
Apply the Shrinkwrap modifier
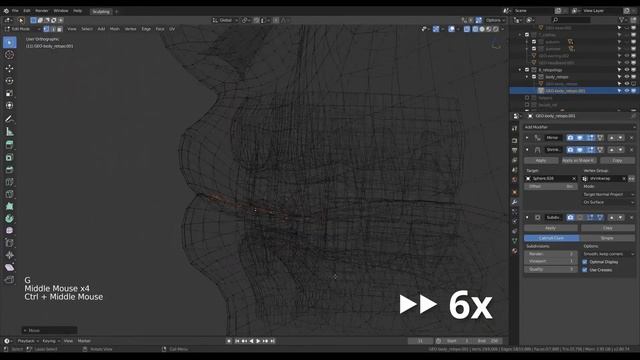pos(541,160)
